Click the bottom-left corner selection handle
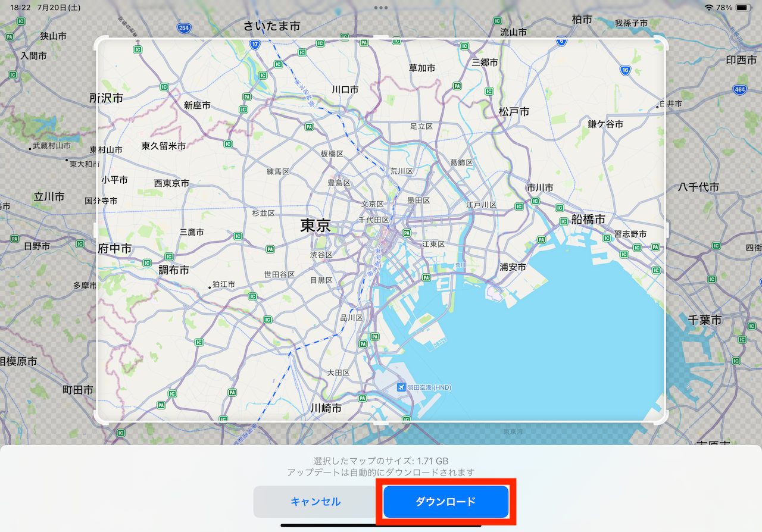 101,418
